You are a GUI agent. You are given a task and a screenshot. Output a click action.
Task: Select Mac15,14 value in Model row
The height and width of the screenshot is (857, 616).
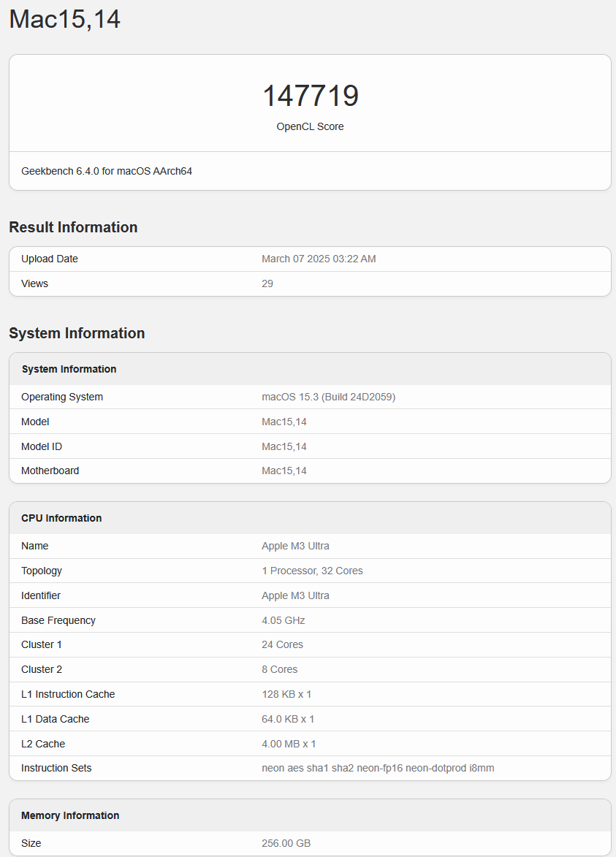click(x=284, y=422)
